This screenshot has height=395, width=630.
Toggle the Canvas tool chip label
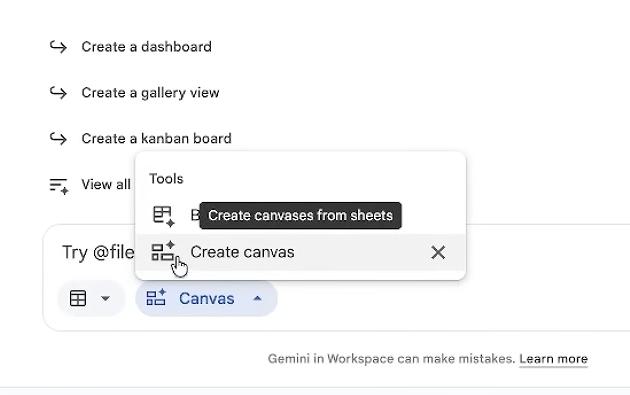point(207,299)
